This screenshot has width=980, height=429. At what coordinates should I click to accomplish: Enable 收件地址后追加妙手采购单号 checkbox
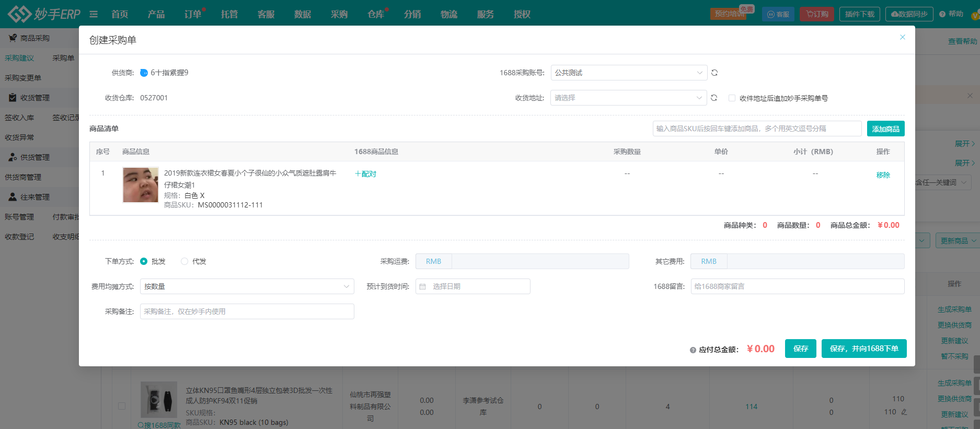tap(732, 98)
